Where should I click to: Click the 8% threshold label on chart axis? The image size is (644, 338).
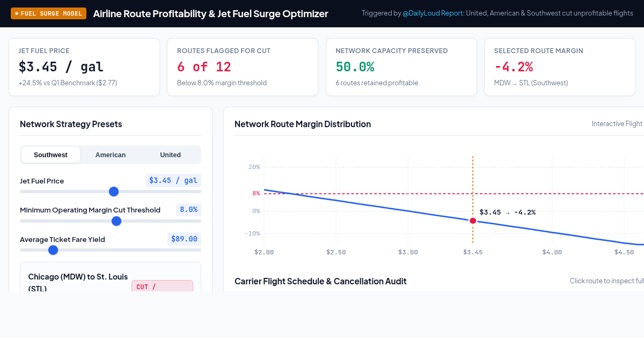(x=256, y=193)
